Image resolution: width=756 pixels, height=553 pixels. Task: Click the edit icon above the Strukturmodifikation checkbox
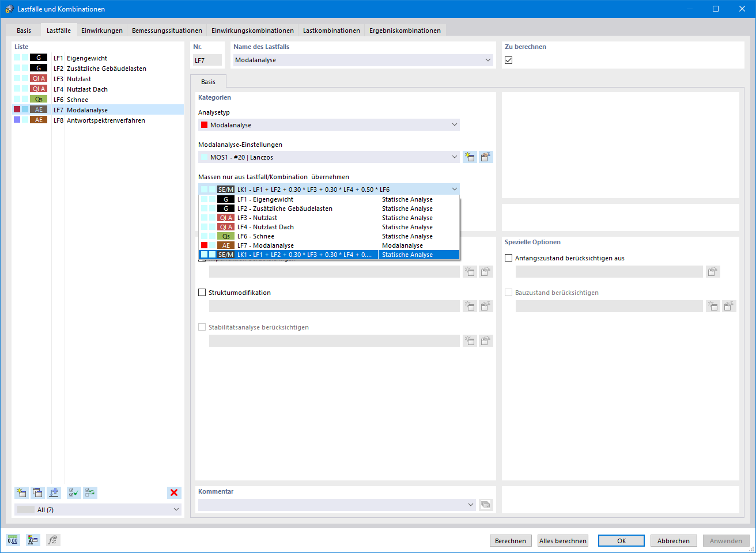click(486, 271)
